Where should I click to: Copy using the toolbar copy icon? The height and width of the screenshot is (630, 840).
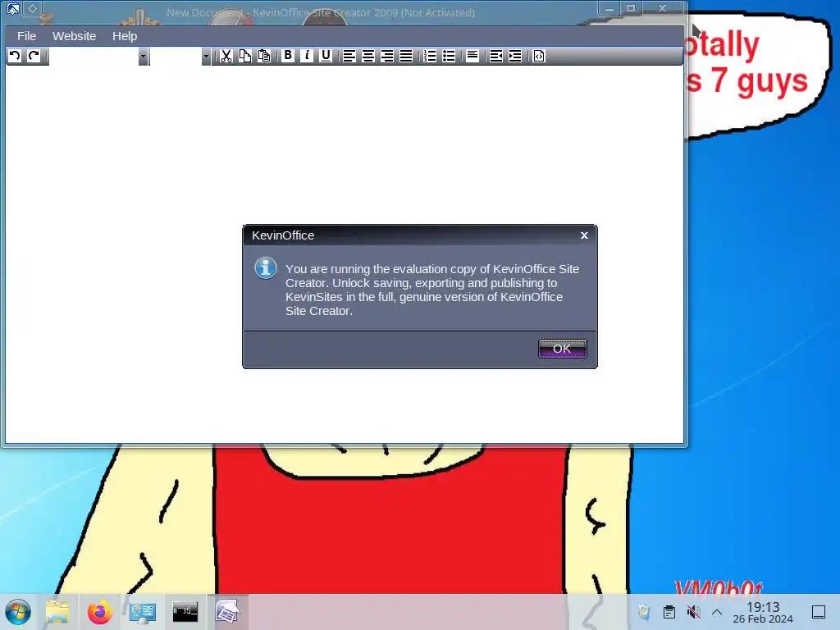[x=244, y=56]
